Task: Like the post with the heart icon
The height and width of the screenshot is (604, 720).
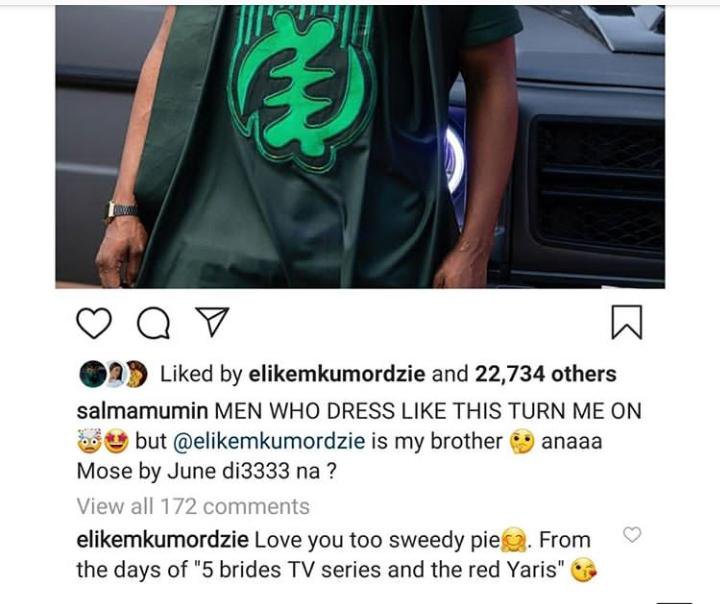Action: 94,323
